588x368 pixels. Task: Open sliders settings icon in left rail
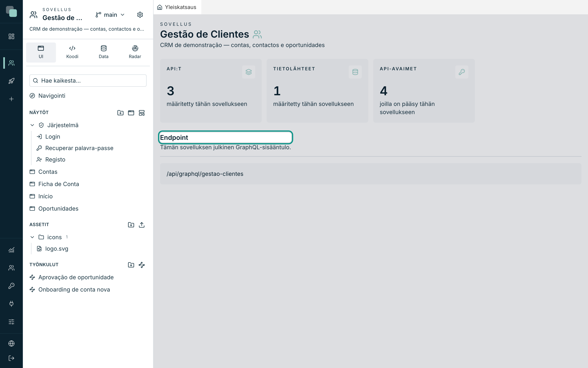coord(11,322)
